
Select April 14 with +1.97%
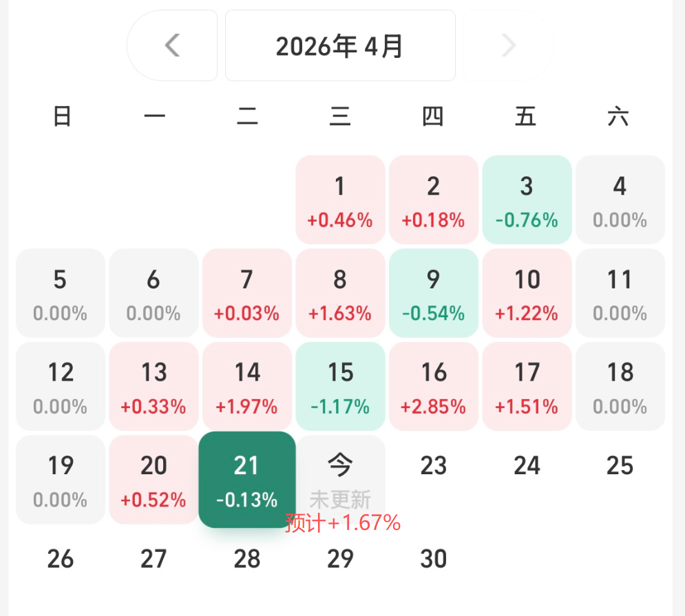click(247, 386)
